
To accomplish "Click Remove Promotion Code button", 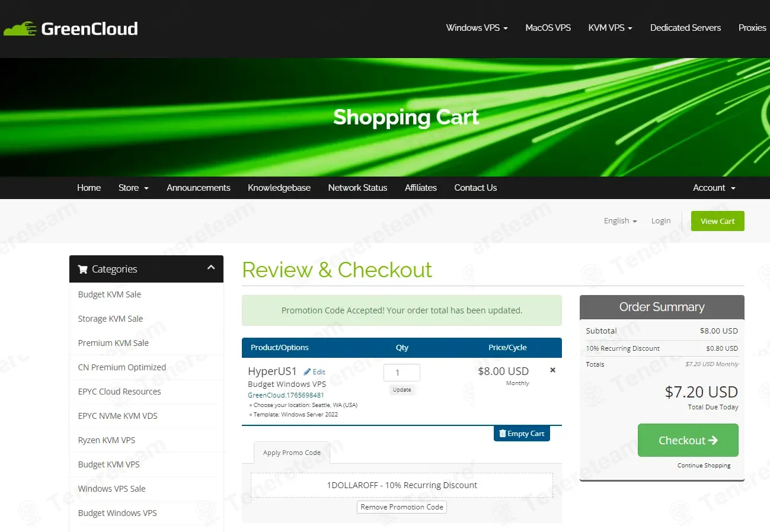I will (402, 507).
